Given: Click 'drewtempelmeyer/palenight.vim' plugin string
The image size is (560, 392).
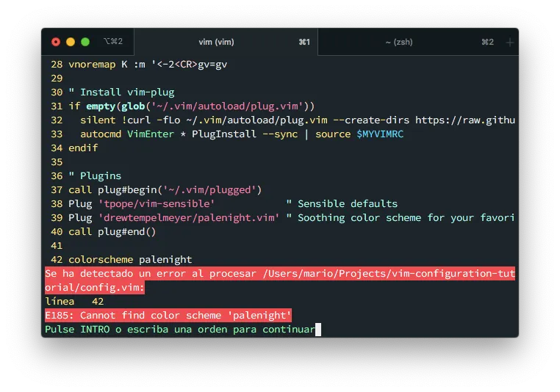Looking at the screenshot, I should coord(189,217).
